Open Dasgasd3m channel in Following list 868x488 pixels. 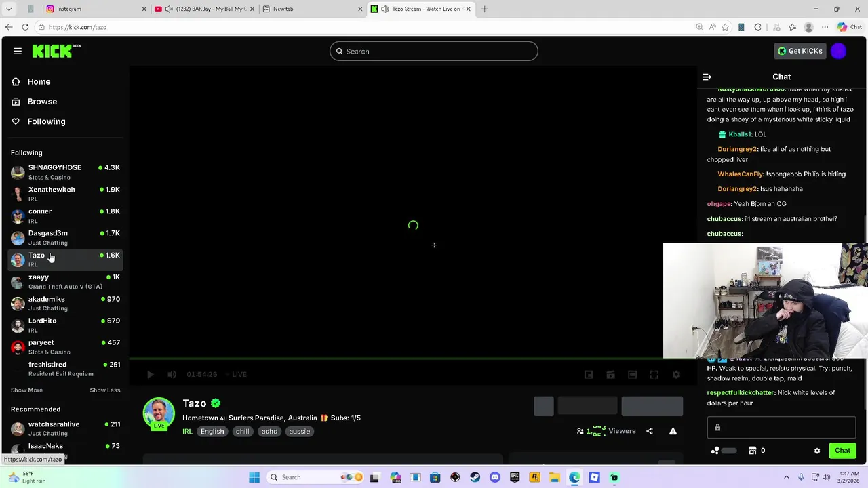click(66, 237)
